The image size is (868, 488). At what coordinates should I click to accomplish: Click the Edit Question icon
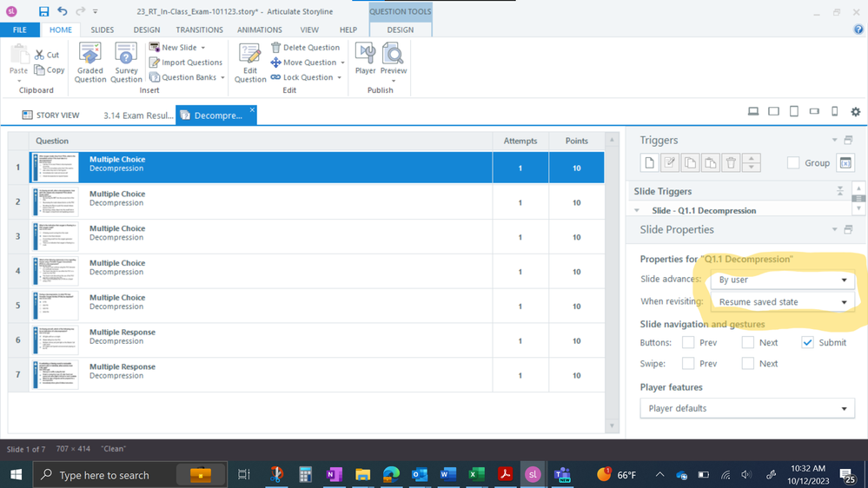pyautogui.click(x=250, y=62)
